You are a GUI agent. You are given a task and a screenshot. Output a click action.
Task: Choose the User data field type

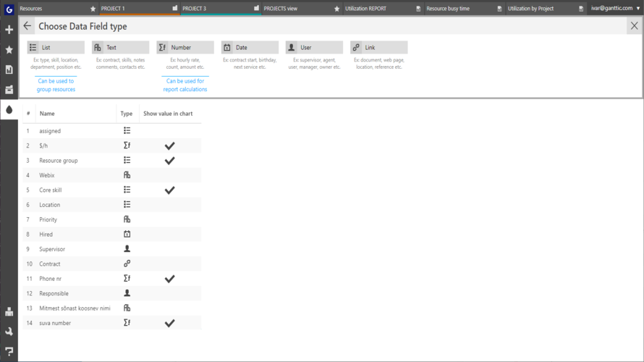[x=314, y=47]
